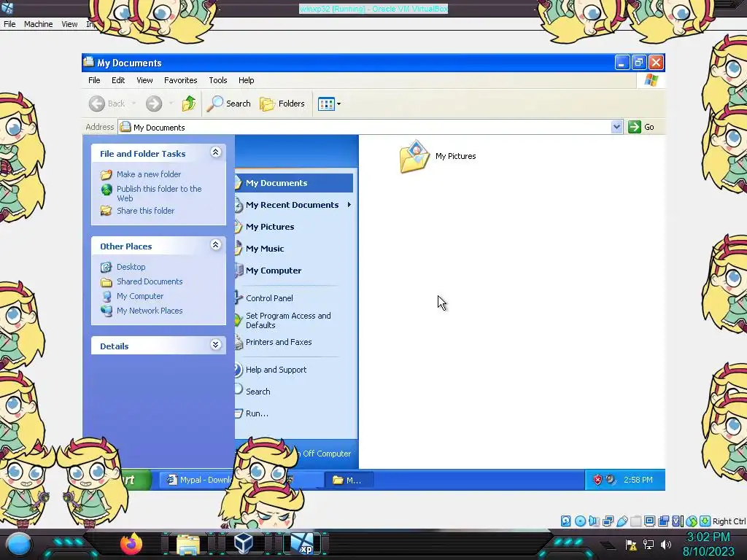Click the XP tray security shield icon
The height and width of the screenshot is (560, 747).
597,480
